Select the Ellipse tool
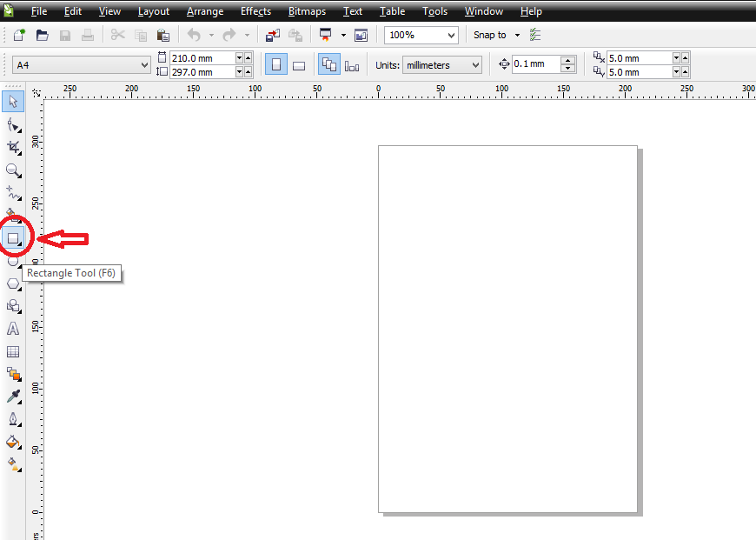The width and height of the screenshot is (756, 540). (x=13, y=260)
